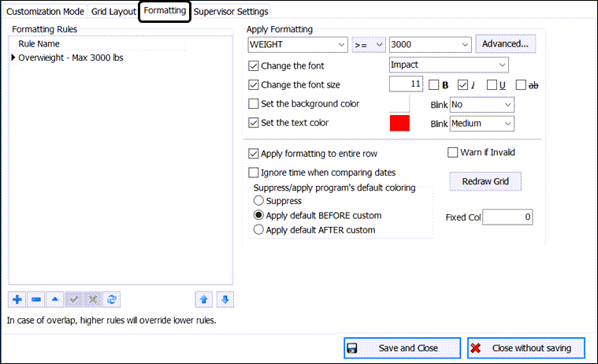
Task: Select the Suppress radio option
Action: click(x=258, y=201)
